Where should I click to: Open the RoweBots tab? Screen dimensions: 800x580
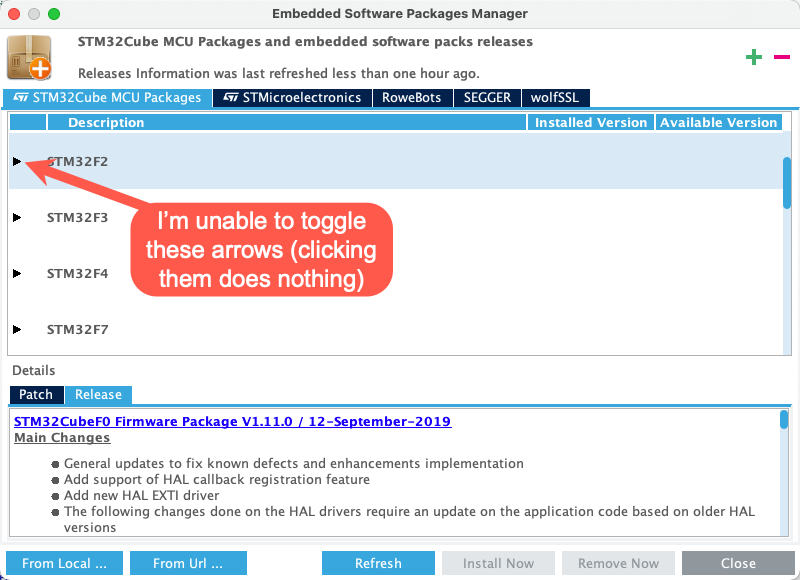click(412, 97)
